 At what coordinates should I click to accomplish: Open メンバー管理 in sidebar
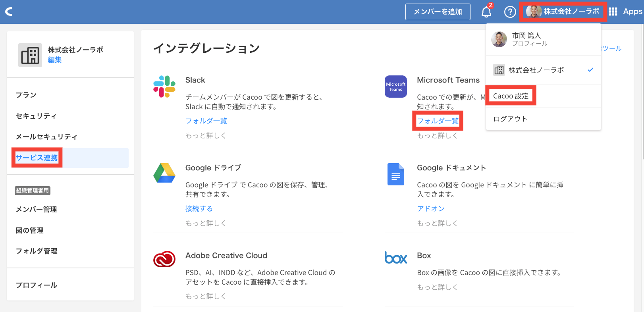tap(37, 209)
